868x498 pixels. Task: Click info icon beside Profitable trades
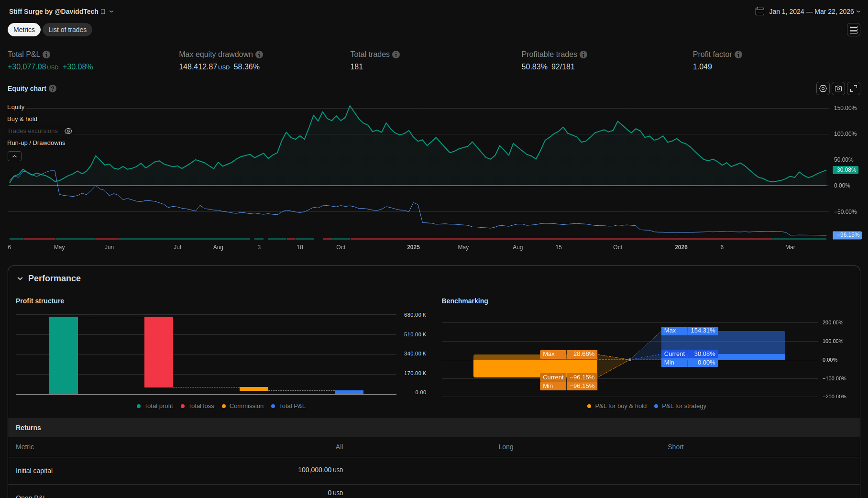pyautogui.click(x=583, y=55)
